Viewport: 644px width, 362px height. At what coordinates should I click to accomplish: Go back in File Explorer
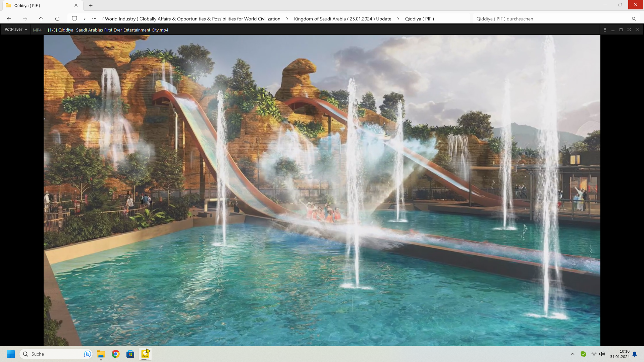(x=9, y=19)
